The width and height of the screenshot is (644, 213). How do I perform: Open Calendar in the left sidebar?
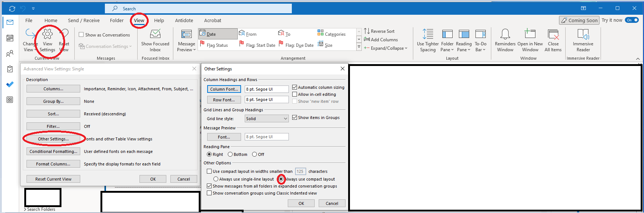tap(10, 38)
